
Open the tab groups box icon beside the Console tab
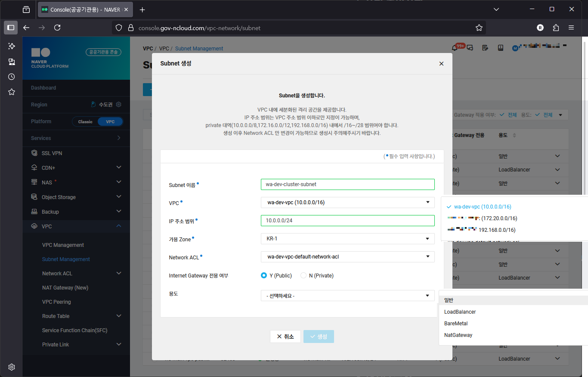point(26,9)
